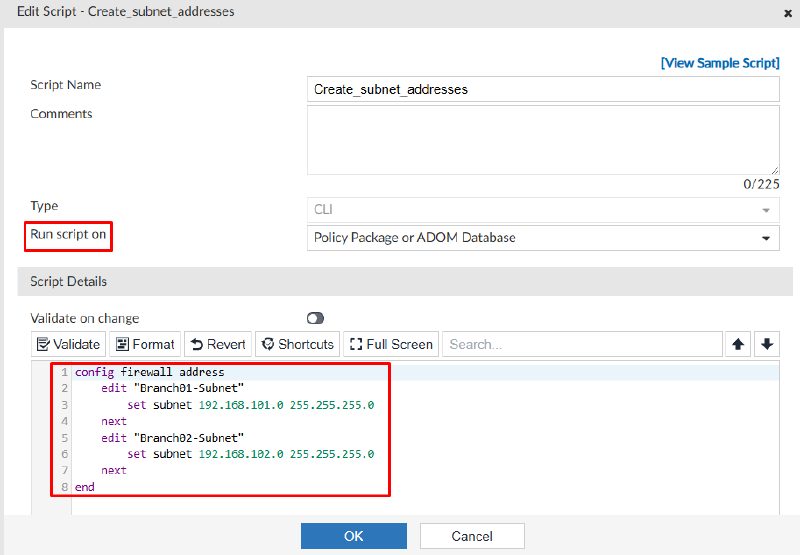This screenshot has width=800, height=555.
Task: Click the subnet 192.168.101.0 line
Action: click(x=251, y=405)
